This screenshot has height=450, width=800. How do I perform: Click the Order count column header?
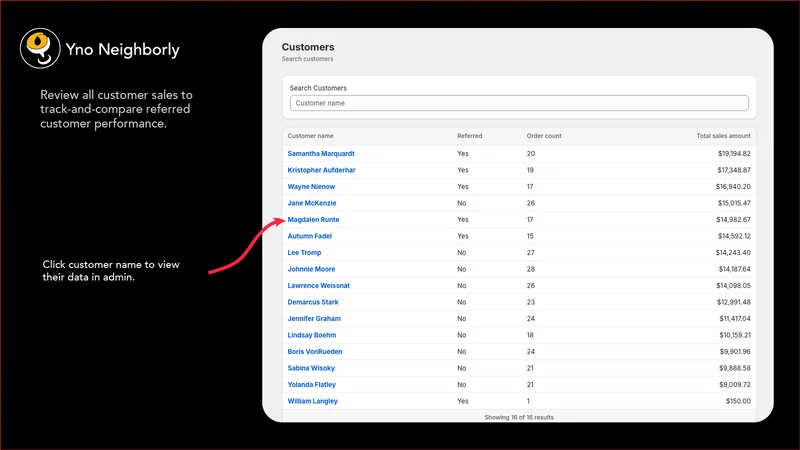[x=544, y=136]
